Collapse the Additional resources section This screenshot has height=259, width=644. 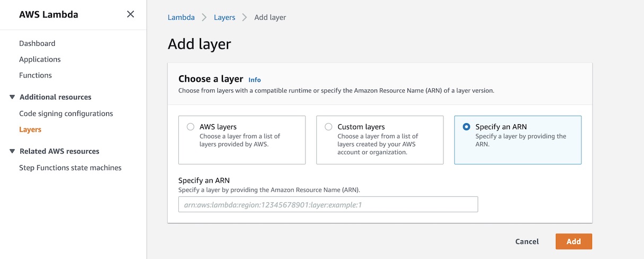tap(12, 97)
